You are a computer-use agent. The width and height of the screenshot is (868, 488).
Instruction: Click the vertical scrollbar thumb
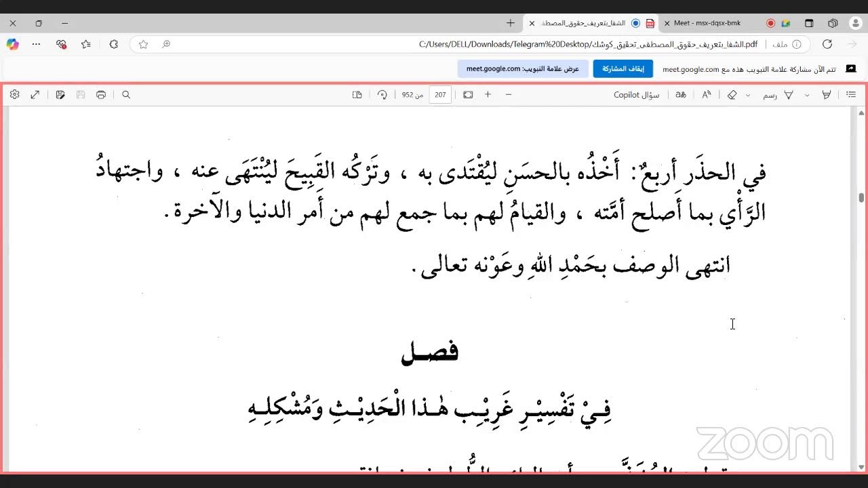[x=861, y=198]
